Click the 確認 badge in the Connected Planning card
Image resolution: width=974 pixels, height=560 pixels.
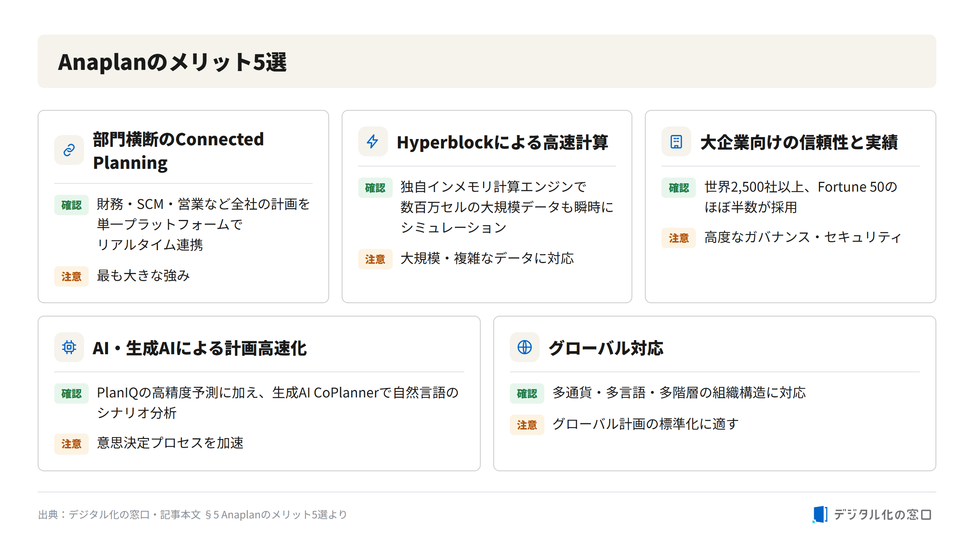71,205
